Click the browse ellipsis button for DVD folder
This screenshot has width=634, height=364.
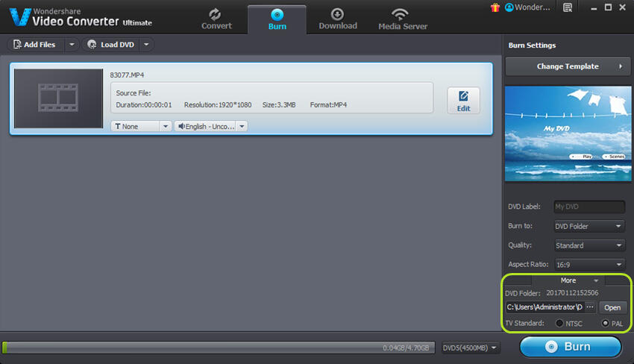(590, 307)
